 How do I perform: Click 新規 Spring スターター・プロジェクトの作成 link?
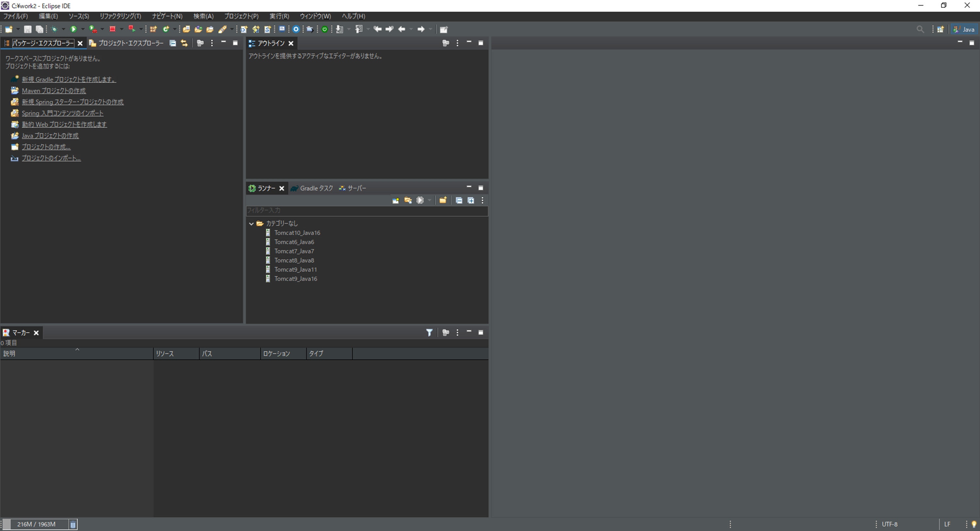pos(73,102)
